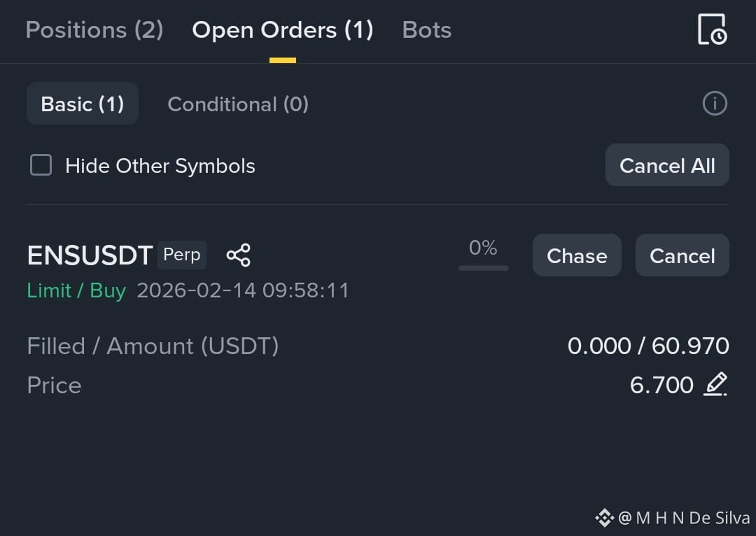Image resolution: width=756 pixels, height=536 pixels.
Task: Click the Hide Other Symbols label
Action: 160,166
